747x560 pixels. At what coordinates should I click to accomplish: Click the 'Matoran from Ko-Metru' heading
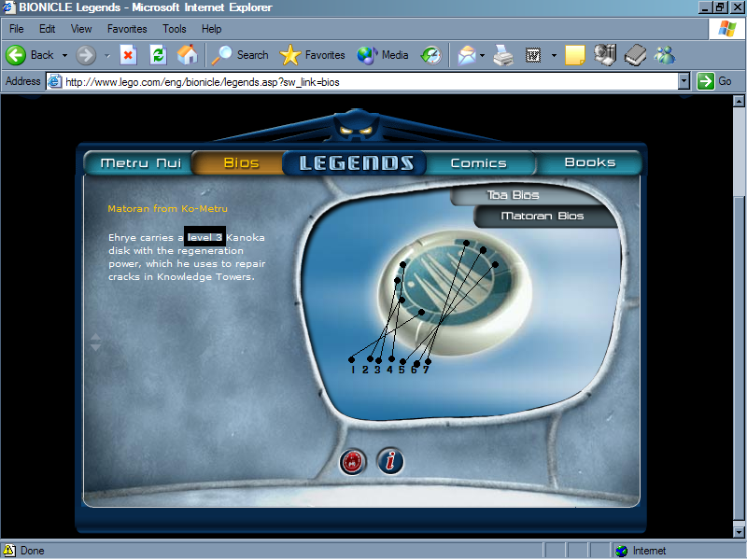168,208
